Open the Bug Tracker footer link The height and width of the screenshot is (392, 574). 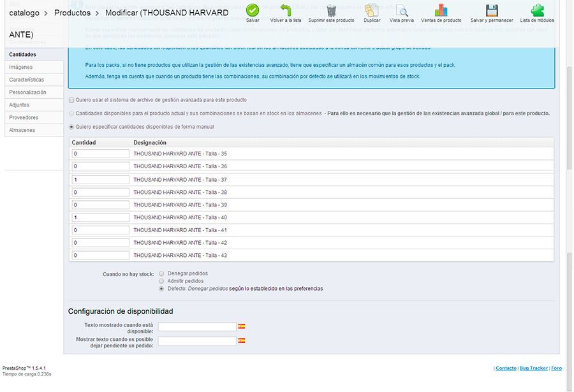pos(534,368)
